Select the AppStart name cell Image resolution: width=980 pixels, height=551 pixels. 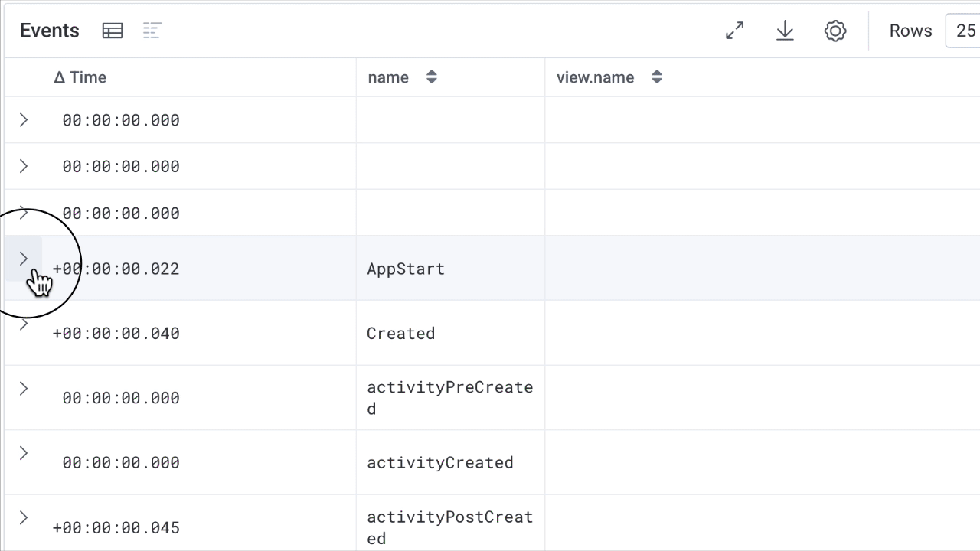406,269
